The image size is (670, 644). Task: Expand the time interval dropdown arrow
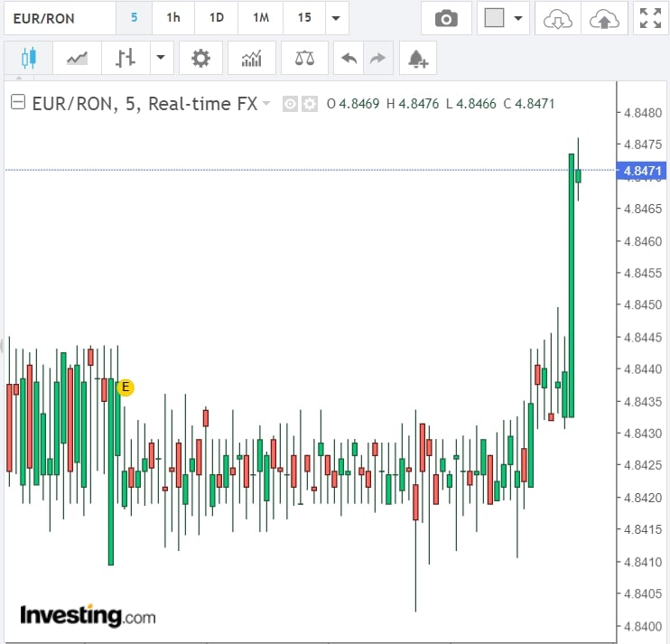click(x=336, y=18)
